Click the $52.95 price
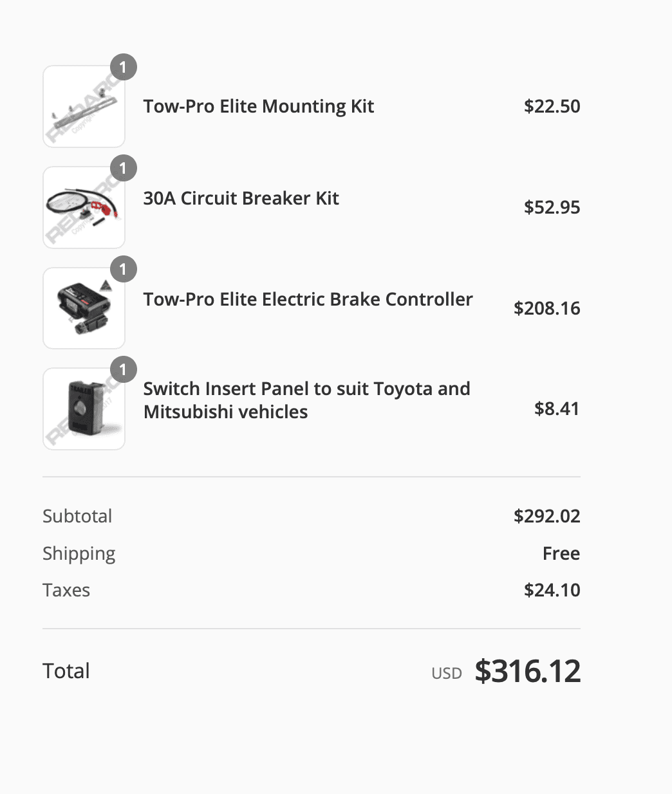Viewport: 672px width, 794px height. (552, 207)
